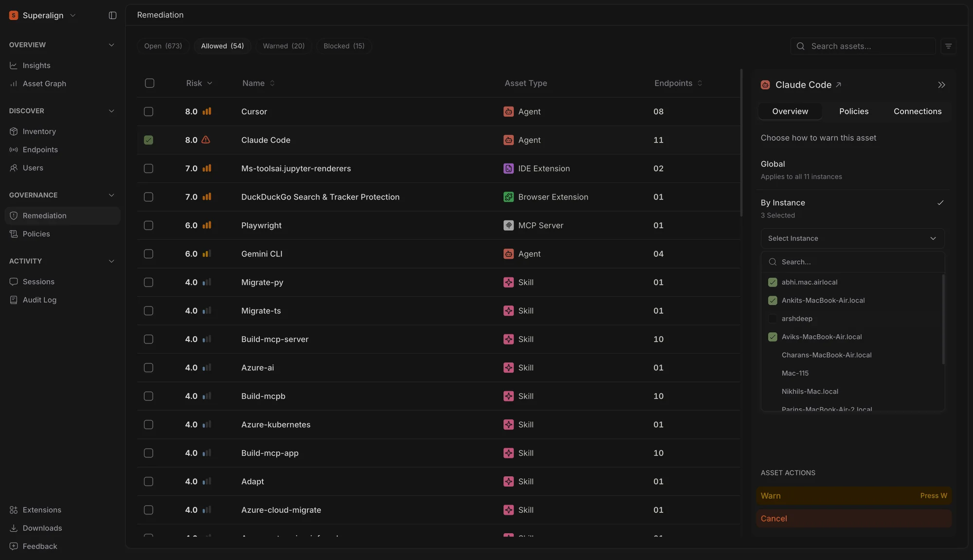Click the filter icon beside search
Image resolution: width=973 pixels, height=560 pixels.
coord(948,46)
